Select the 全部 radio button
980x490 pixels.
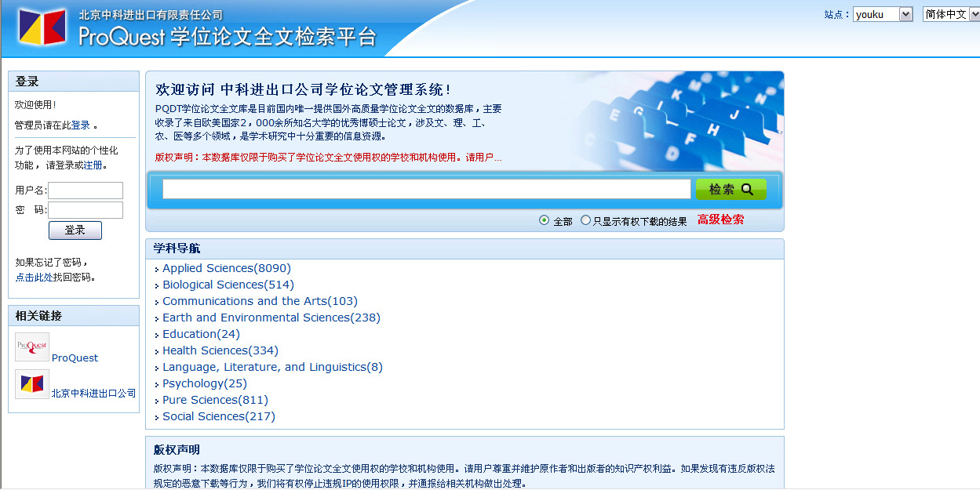pyautogui.click(x=545, y=221)
